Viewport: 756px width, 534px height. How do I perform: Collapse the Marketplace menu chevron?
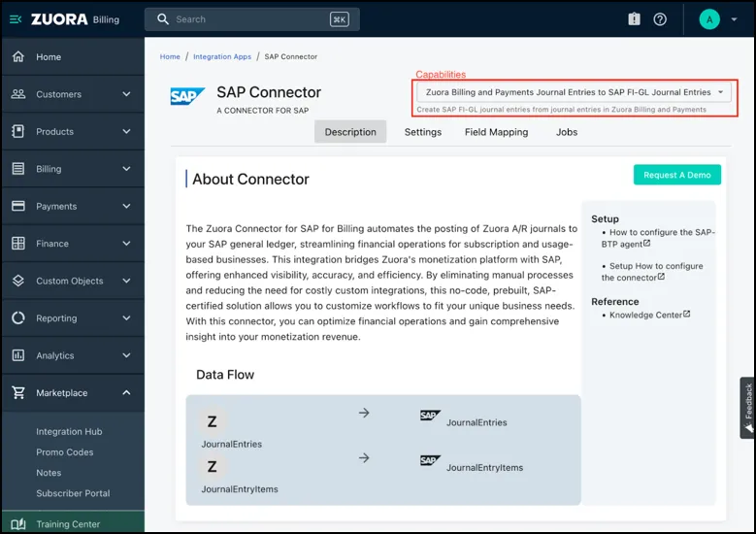pyautogui.click(x=126, y=392)
